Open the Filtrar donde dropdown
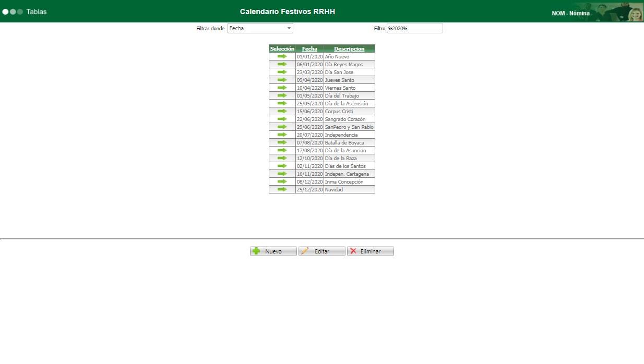Image resolution: width=644 pixels, height=364 pixels. click(x=260, y=28)
